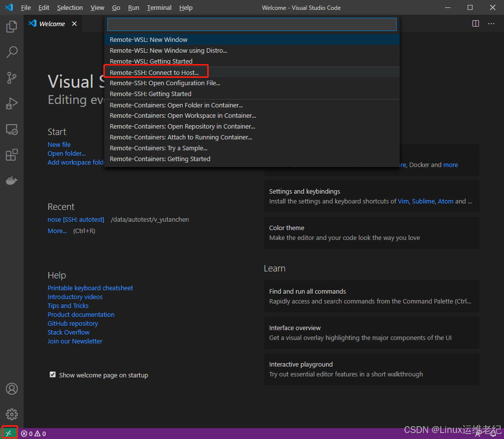Select Remote-Containers: Attach to Running Container
Image resolution: width=504 pixels, height=439 pixels.
click(252, 137)
